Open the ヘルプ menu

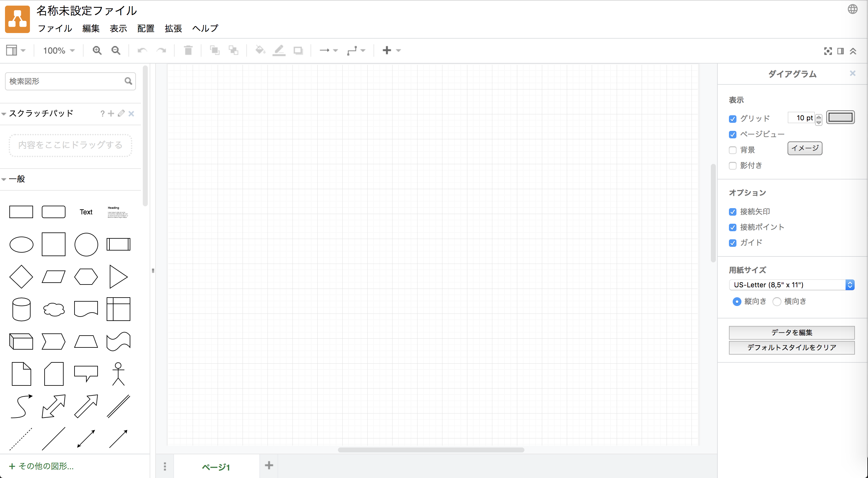(205, 28)
